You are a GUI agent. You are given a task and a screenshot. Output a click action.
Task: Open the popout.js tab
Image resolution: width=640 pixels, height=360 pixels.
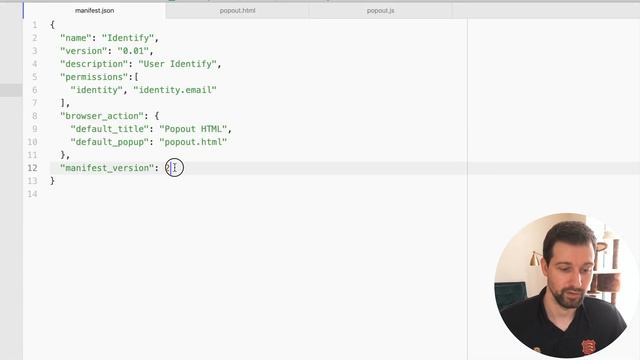[x=380, y=11]
